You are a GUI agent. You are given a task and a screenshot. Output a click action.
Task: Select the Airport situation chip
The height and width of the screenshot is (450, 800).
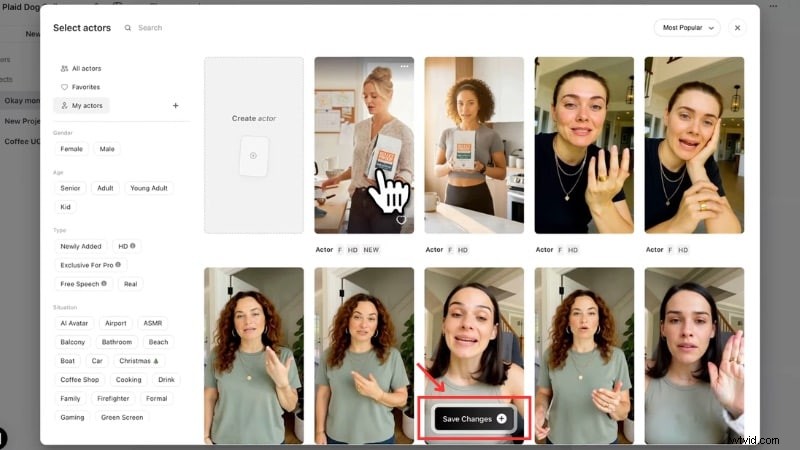(116, 323)
